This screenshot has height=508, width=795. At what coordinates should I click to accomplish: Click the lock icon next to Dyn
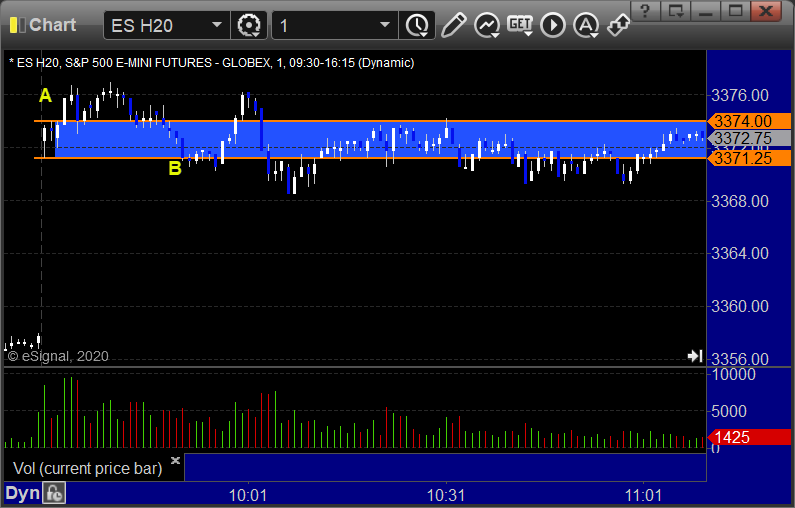pos(54,493)
